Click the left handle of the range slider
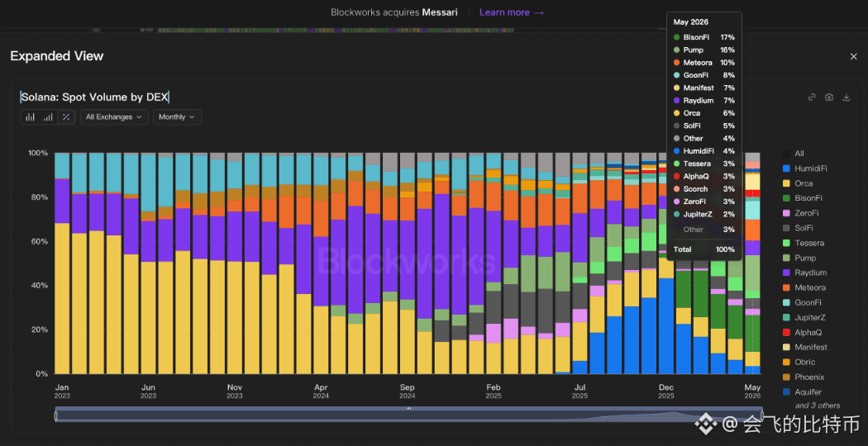Image resolution: width=868 pixels, height=446 pixels. pos(56,415)
